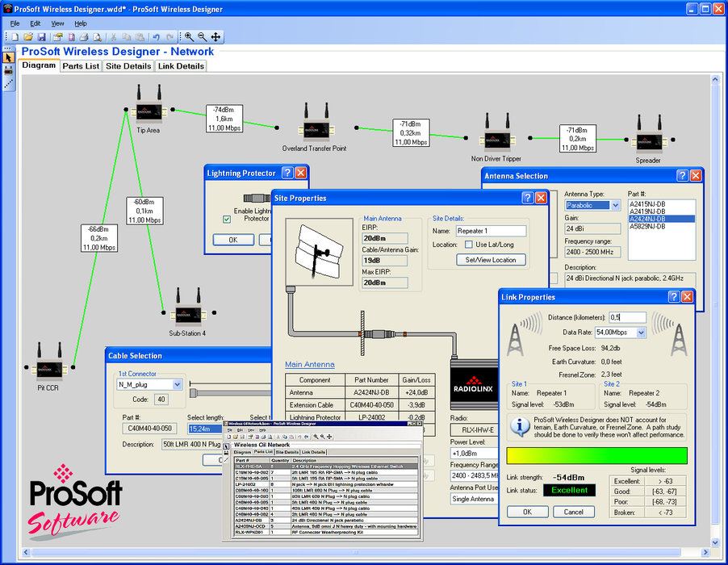Save the project using the Save icon
This screenshot has width=728, height=565.
click(42, 37)
